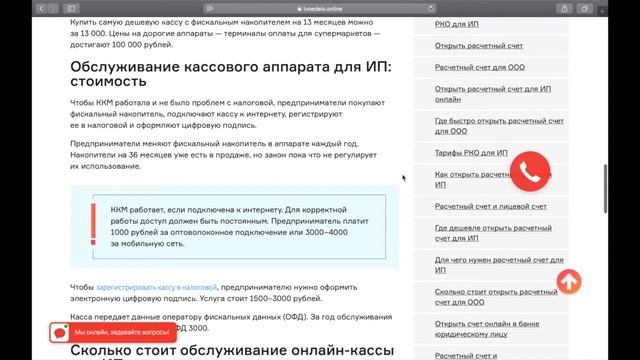This screenshot has height=360, width=640.
Task: Open 'Расчетный счет и лицевой счет' link
Action: pyautogui.click(x=491, y=207)
